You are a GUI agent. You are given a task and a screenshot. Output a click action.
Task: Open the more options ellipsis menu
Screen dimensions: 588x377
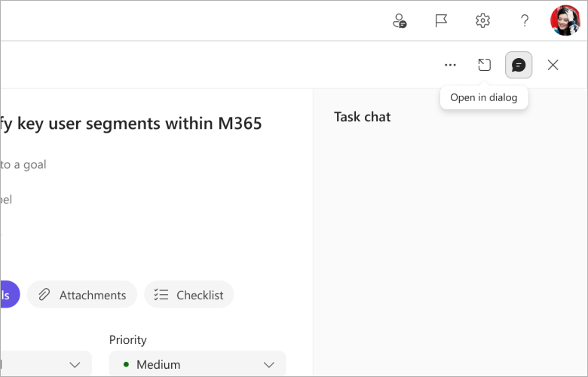point(450,65)
